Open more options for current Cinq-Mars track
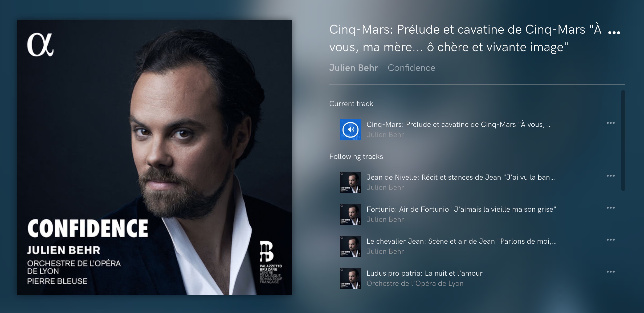 [610, 123]
